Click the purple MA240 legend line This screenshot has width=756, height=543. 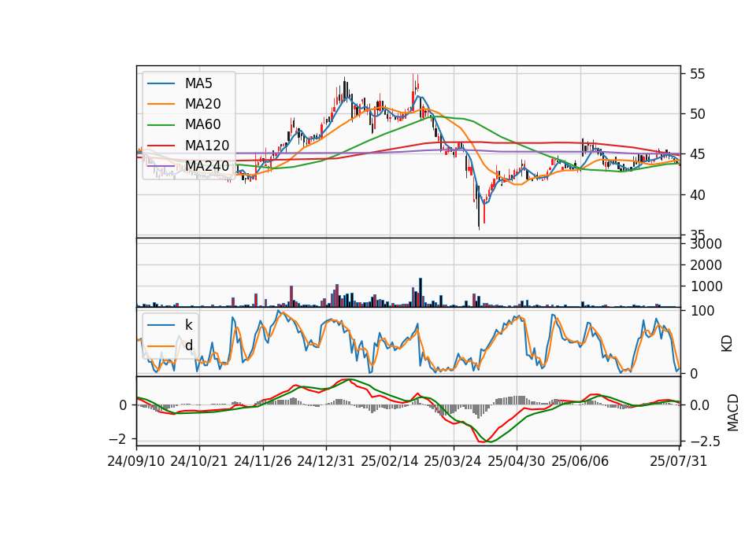[161, 166]
